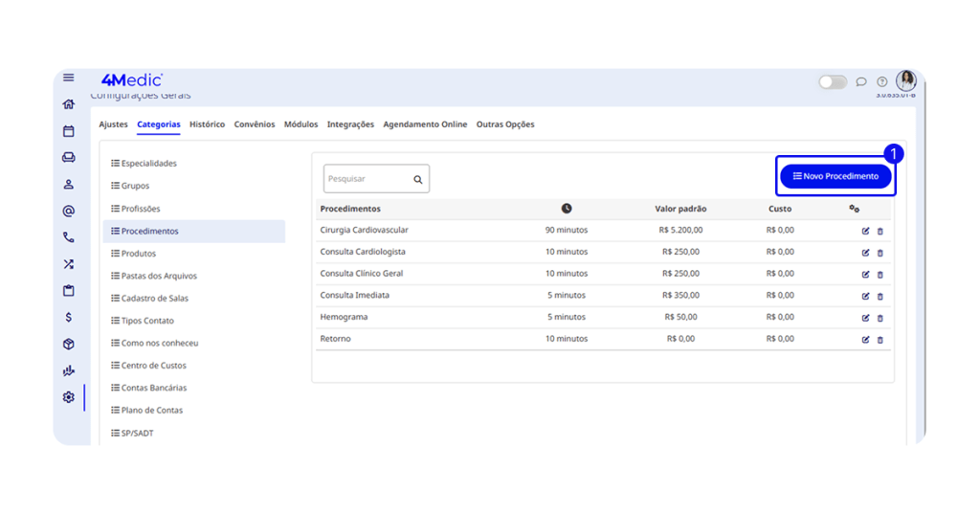Viewport: 980px width, 514px height.
Task: Click the settings gear sidebar icon
Action: click(x=69, y=397)
